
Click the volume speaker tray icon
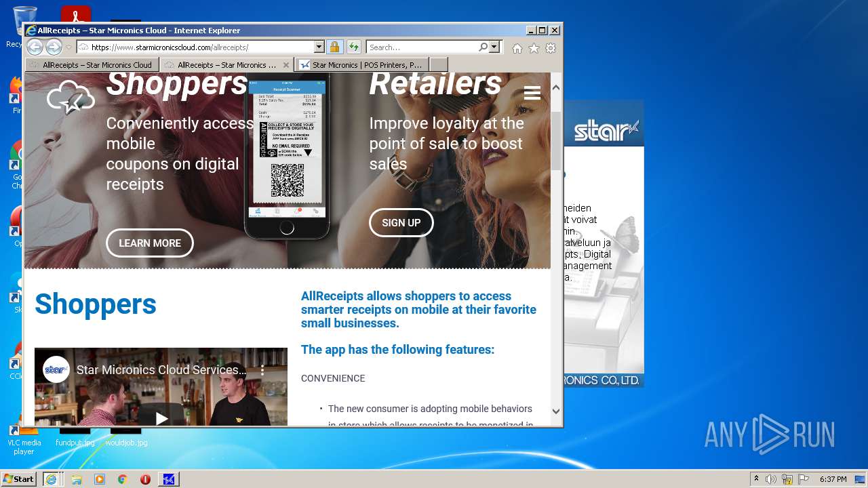click(x=771, y=479)
